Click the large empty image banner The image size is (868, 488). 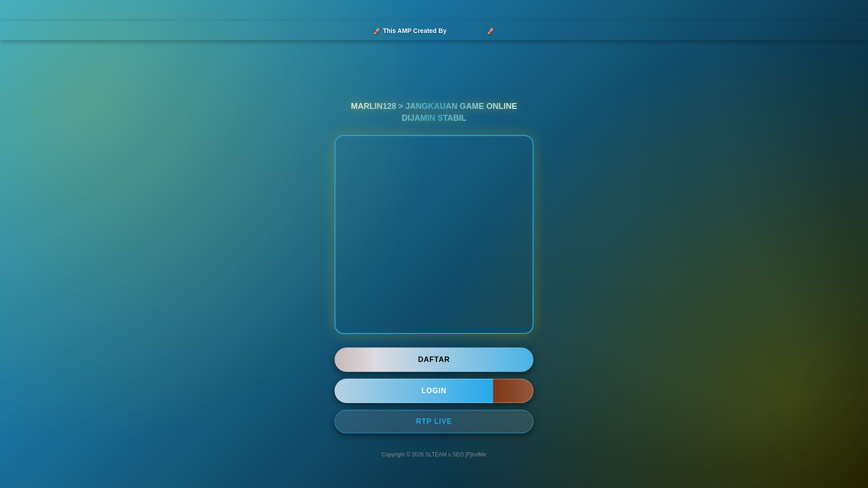(x=434, y=235)
